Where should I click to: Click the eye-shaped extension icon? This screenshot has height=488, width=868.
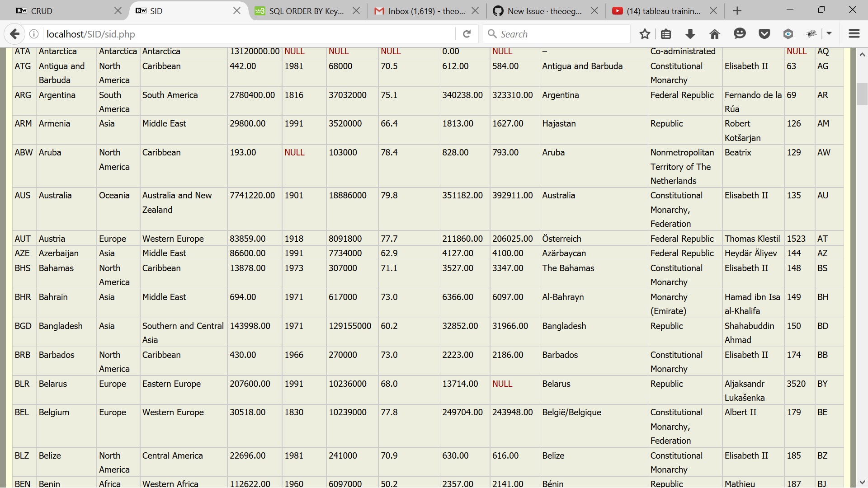(788, 34)
